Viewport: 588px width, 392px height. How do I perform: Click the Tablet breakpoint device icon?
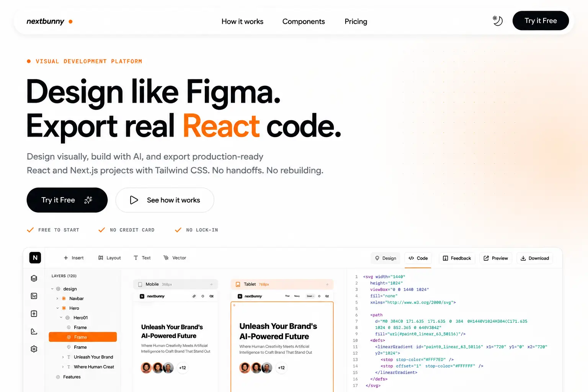click(238, 284)
